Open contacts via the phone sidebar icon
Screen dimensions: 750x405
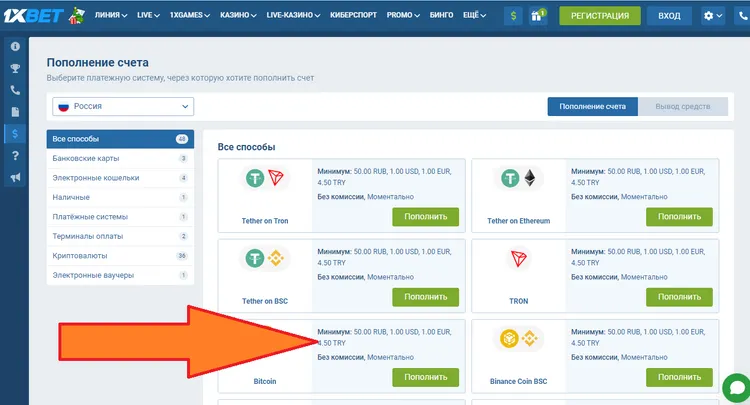[15, 90]
